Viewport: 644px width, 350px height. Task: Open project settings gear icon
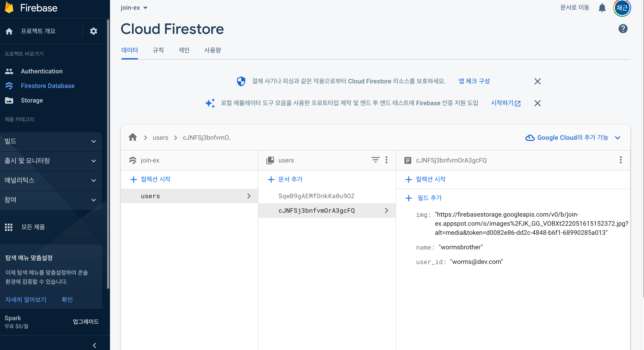(93, 31)
